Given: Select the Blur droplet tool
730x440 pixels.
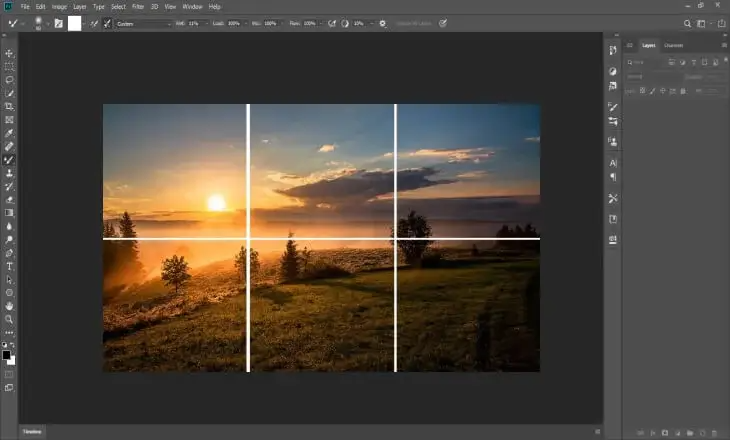Looking at the screenshot, I should click(x=9, y=226).
